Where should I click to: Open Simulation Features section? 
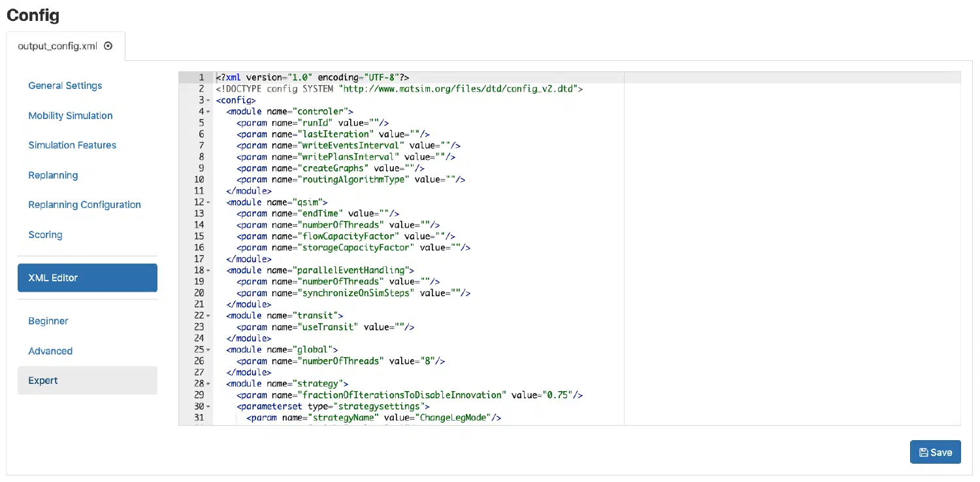coord(72,145)
